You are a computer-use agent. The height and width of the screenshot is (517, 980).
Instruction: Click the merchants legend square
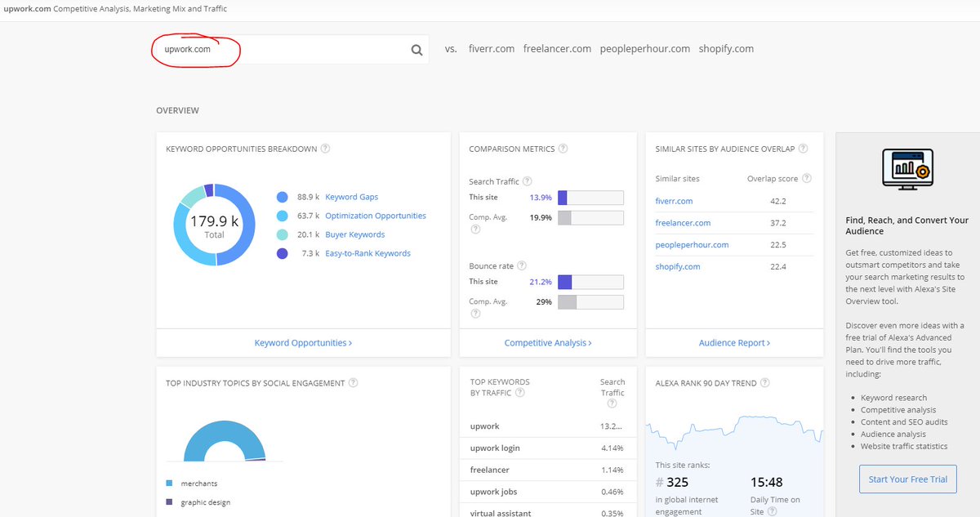169,484
